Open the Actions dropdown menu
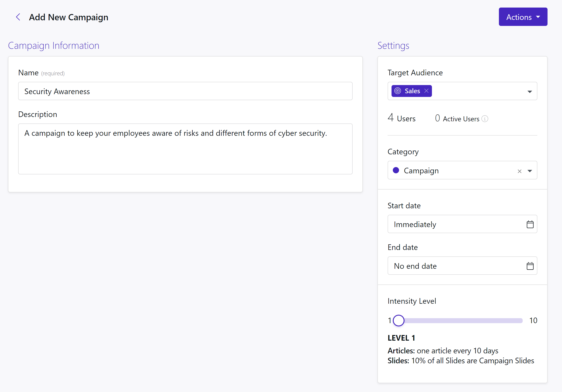This screenshot has width=562, height=392. [523, 17]
